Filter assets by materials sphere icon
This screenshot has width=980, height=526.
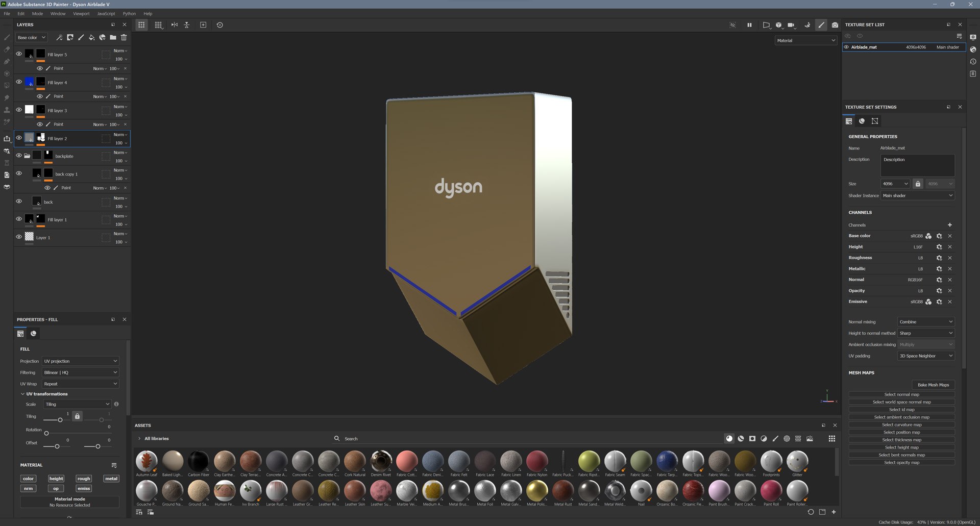click(x=729, y=438)
